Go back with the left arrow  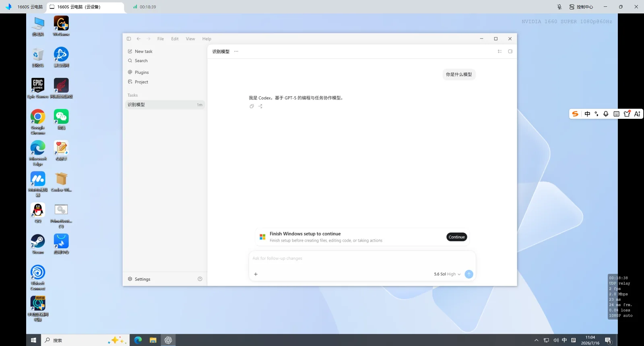(138, 39)
